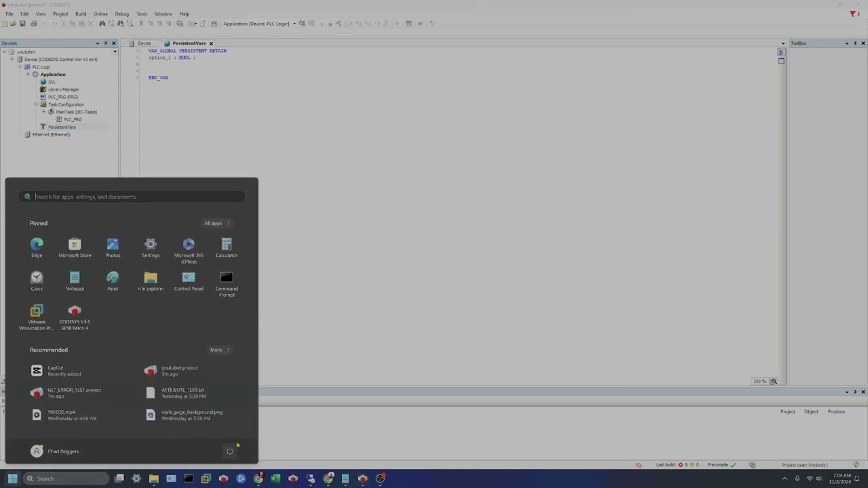
Task: Open Clock pinned app
Action: coord(37,281)
